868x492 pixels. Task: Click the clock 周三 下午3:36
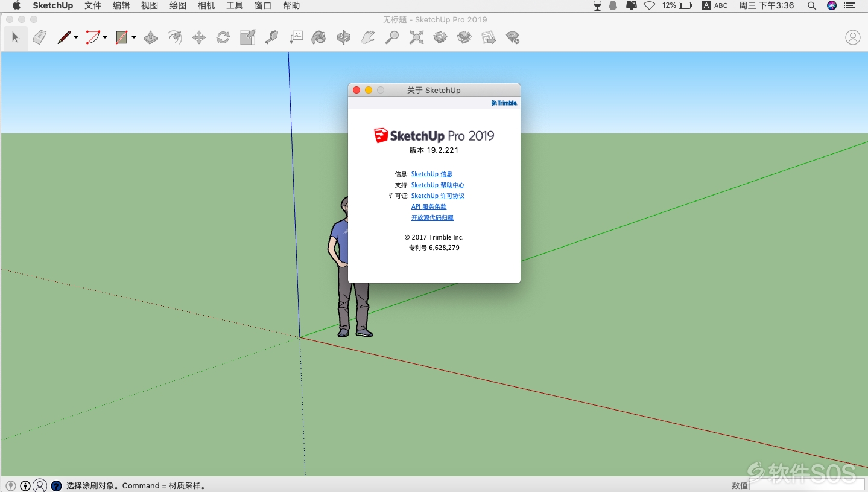click(766, 5)
